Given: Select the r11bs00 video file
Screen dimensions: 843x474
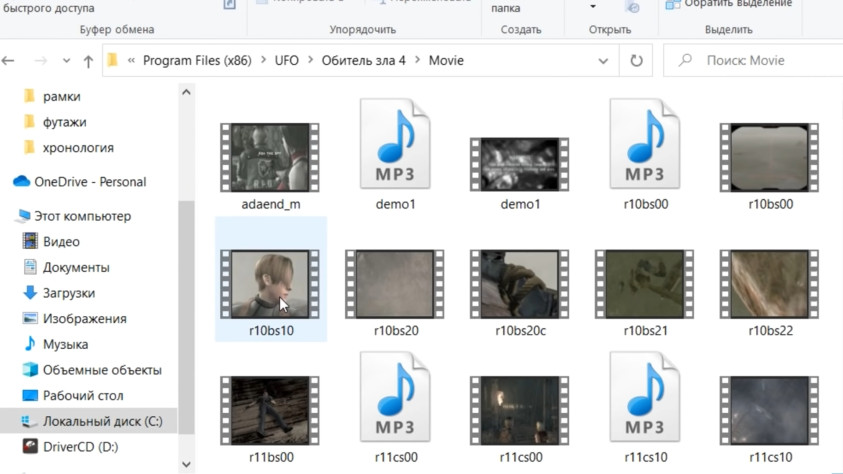Looking at the screenshot, I should [x=270, y=419].
